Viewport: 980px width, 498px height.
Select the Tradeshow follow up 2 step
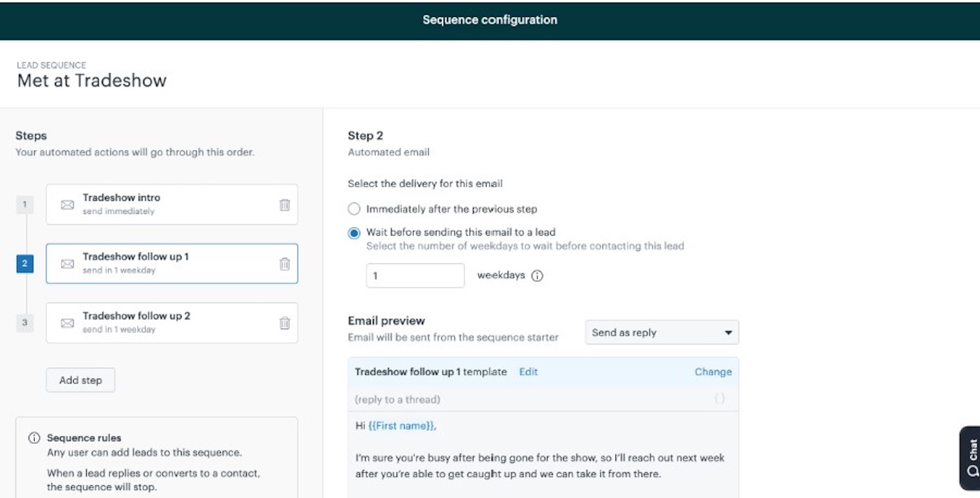tap(172, 323)
